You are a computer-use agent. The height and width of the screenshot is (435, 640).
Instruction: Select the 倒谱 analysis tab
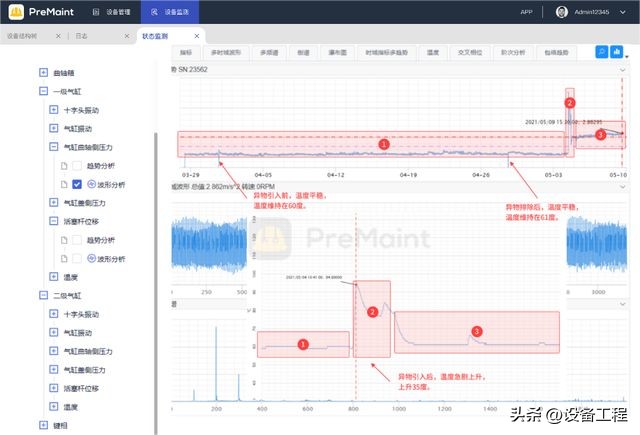pyautogui.click(x=303, y=53)
